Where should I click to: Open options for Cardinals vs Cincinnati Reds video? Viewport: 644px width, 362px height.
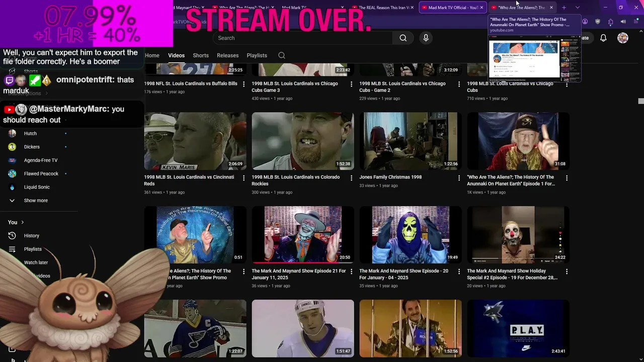coord(244,178)
